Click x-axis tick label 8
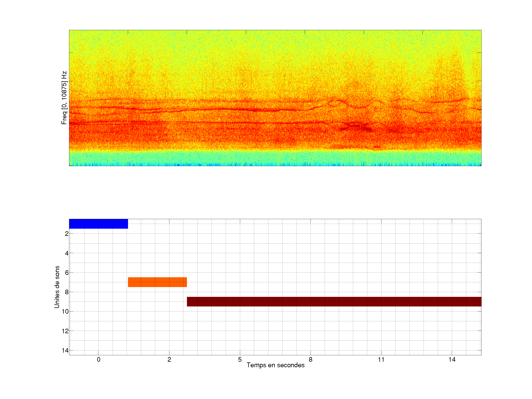The image size is (532, 399). point(311,359)
